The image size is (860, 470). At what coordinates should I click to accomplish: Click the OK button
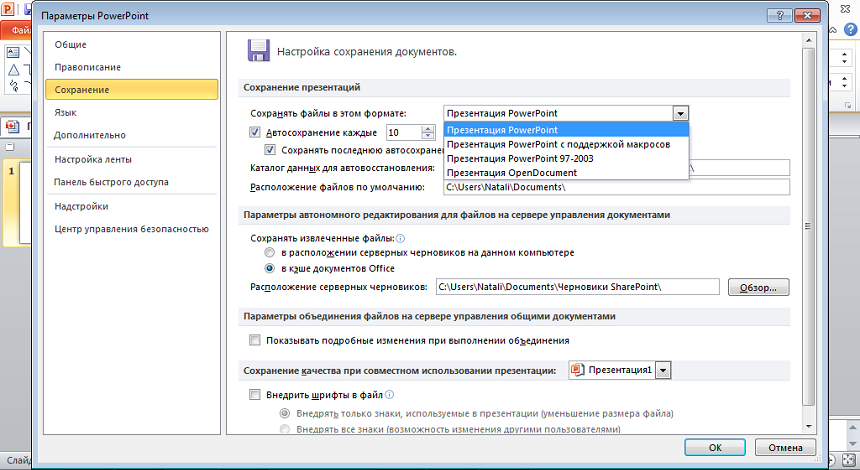click(715, 448)
